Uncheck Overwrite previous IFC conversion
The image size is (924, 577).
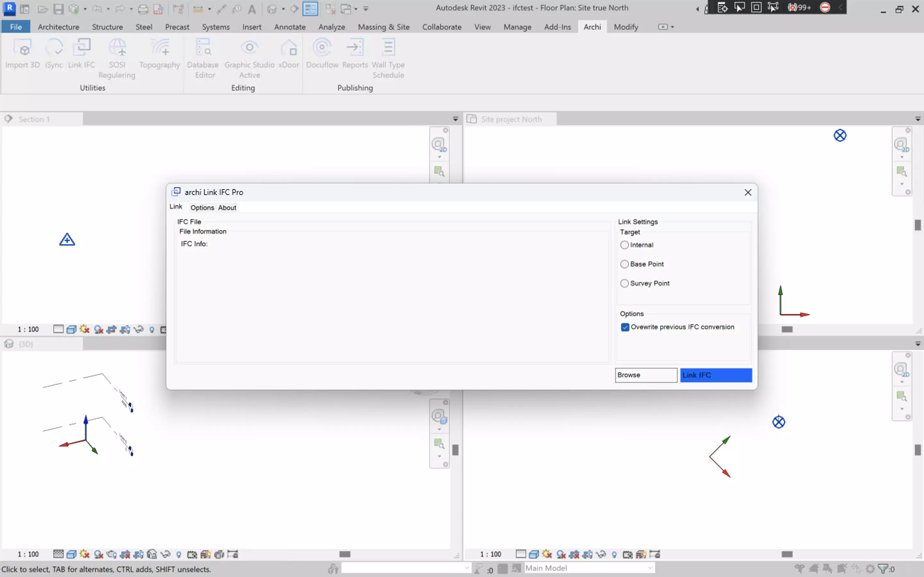click(625, 327)
